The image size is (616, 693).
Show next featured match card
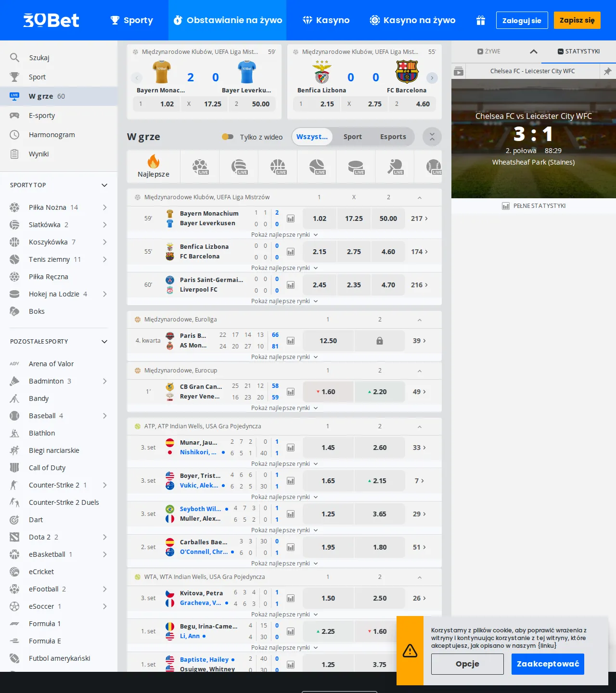pyautogui.click(x=432, y=77)
